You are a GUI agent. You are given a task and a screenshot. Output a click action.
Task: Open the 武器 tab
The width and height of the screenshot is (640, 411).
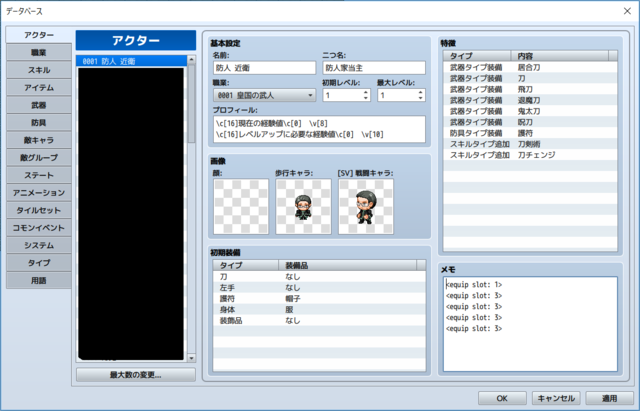click(39, 105)
